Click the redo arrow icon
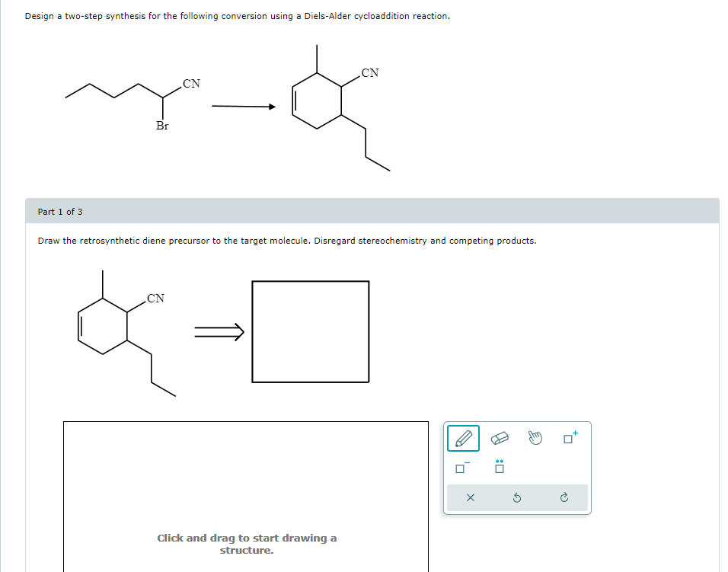The height and width of the screenshot is (572, 728). [564, 497]
